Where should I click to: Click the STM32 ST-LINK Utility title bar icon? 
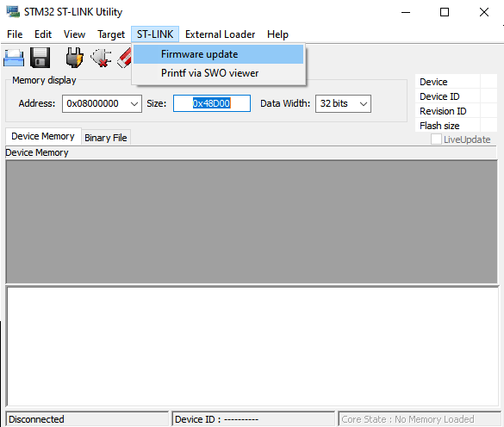[13, 11]
